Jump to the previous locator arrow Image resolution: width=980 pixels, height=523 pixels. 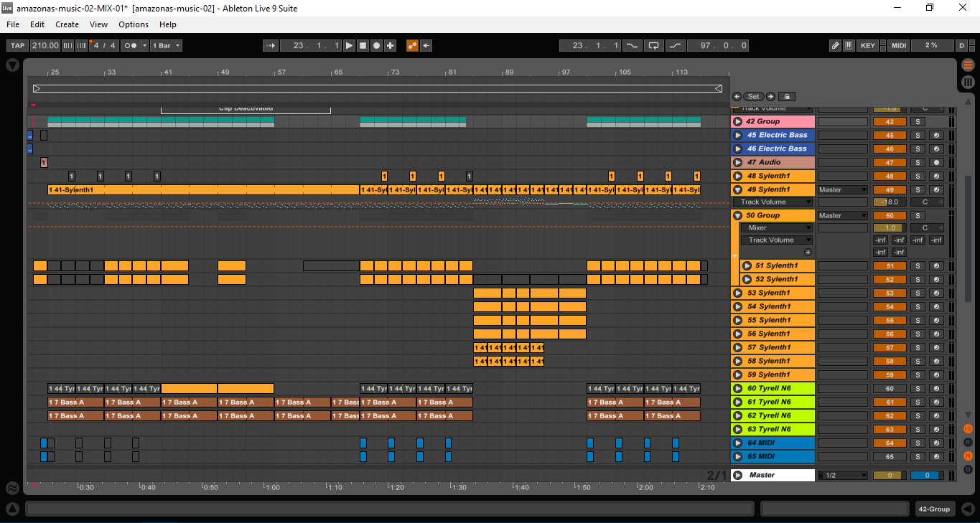pyautogui.click(x=737, y=96)
